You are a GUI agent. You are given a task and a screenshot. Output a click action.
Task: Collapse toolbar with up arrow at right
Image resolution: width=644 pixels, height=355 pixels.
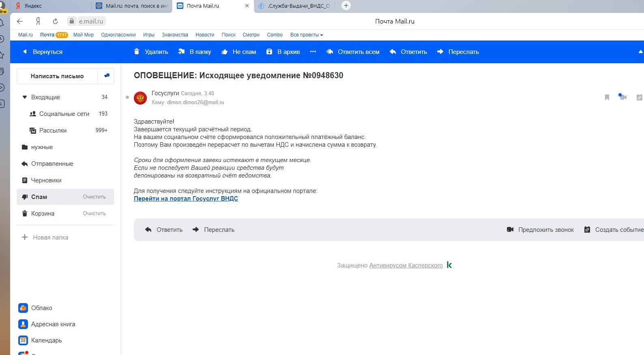point(641,52)
